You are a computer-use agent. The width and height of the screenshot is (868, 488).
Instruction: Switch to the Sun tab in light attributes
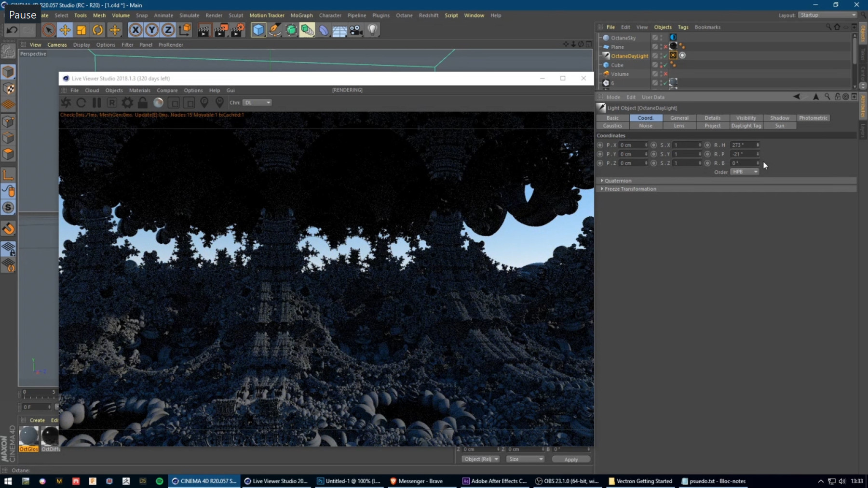coord(779,125)
